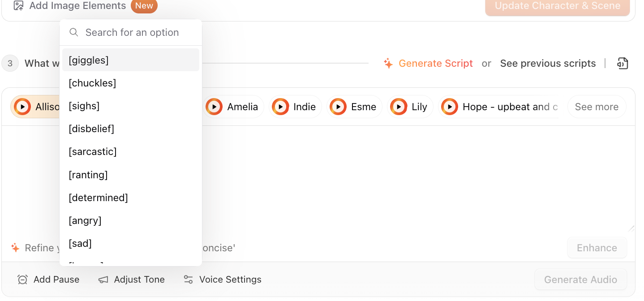Play Indie voice preview

pos(280,107)
